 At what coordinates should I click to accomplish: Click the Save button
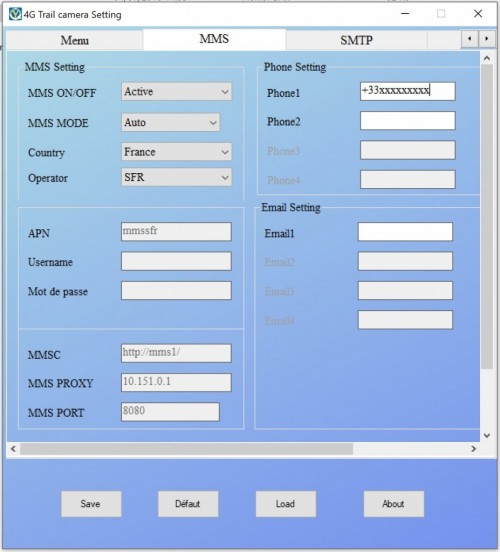point(91,504)
